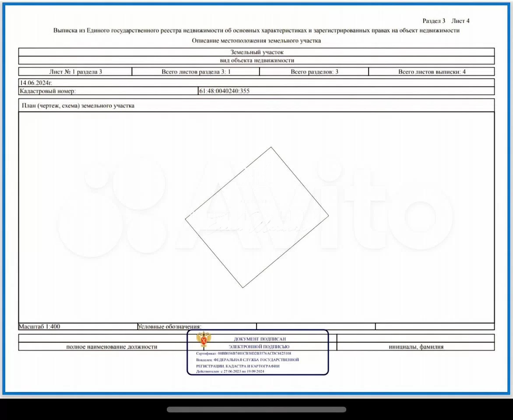Tap the home indicator bar at the bottom
Viewport: 513px width, 420px height.
point(256,409)
